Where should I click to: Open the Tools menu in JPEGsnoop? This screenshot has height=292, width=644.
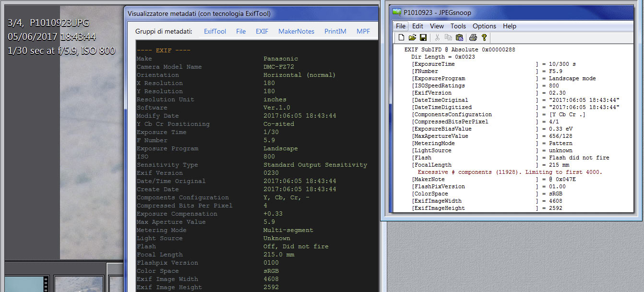pyautogui.click(x=458, y=26)
